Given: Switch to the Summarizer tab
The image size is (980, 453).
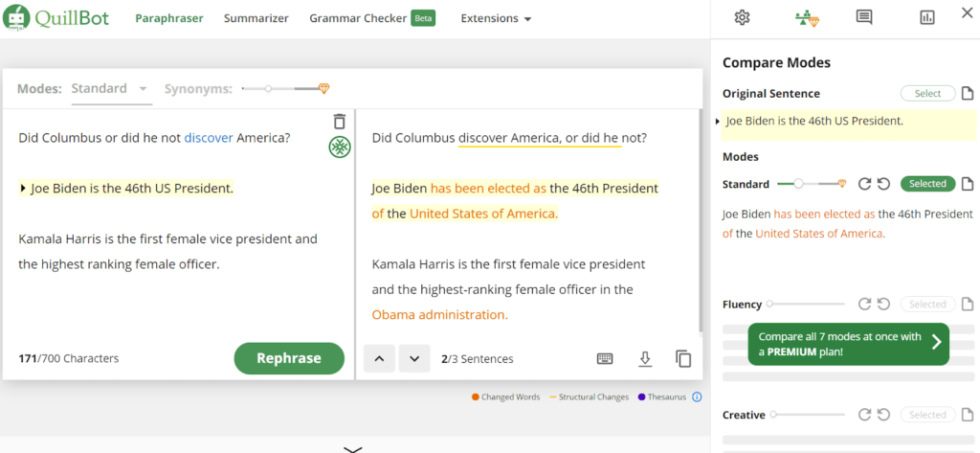Looking at the screenshot, I should point(256,19).
